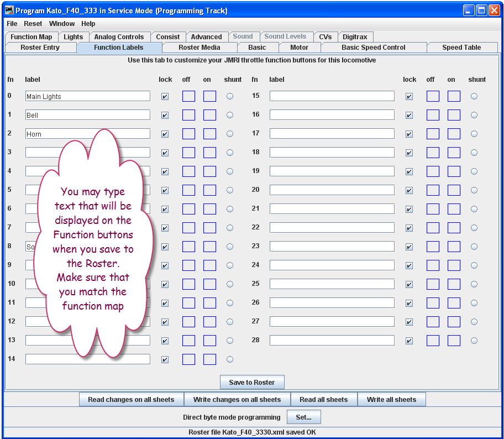
Task: Switch to the Function Map tab
Action: [31, 36]
